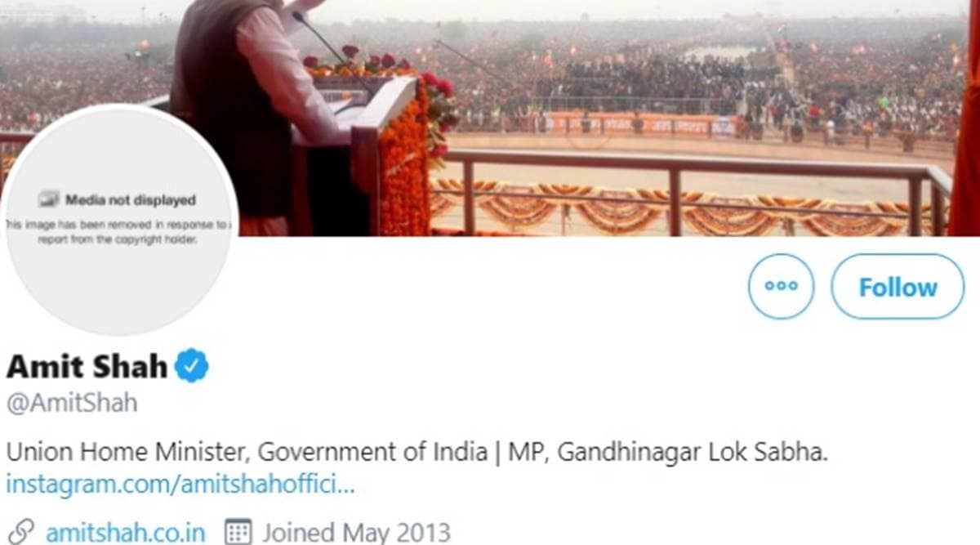Click the small image icon beside Media not displayed
This screenshot has height=545, width=980.
point(48,199)
